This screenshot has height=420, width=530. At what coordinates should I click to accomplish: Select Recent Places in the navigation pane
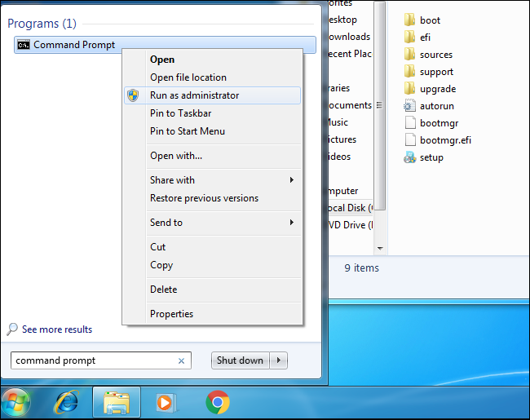350,54
